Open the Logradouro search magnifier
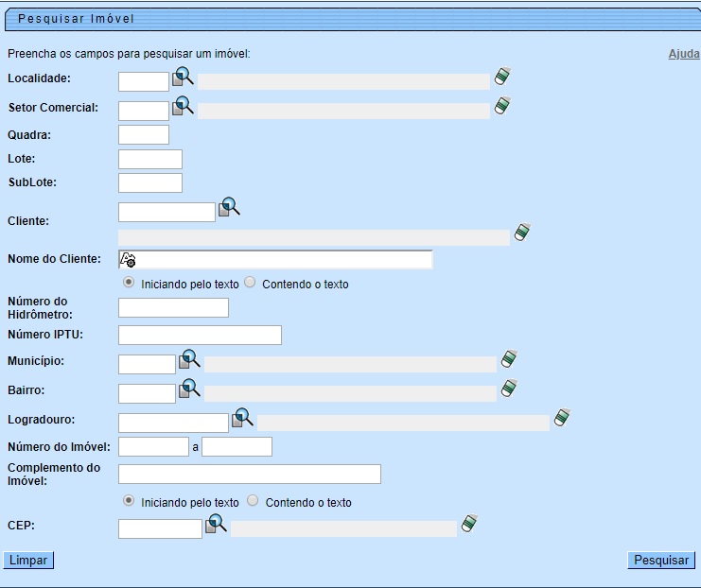 pos(243,418)
